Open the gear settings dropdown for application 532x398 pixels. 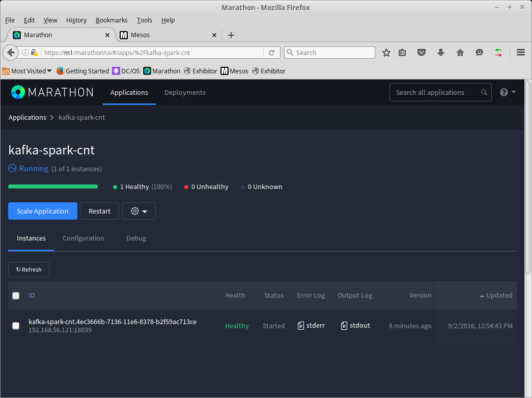[139, 211]
